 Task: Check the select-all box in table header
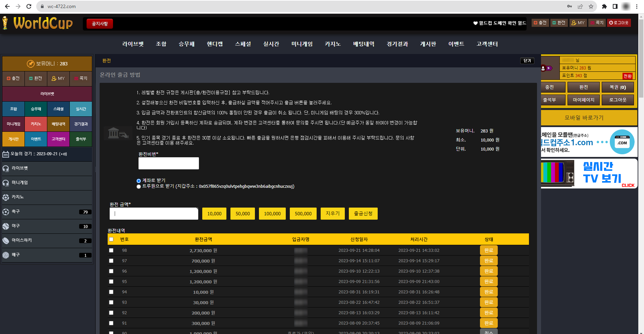(x=111, y=239)
